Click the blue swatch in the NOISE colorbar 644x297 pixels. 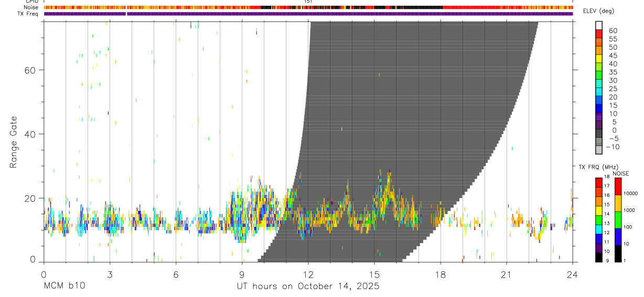pyautogui.click(x=618, y=237)
